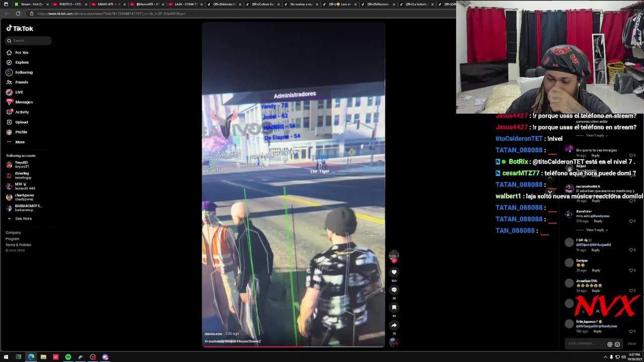The height and width of the screenshot is (362, 644).
Task: Open the Following feed
Action: pos(20,72)
